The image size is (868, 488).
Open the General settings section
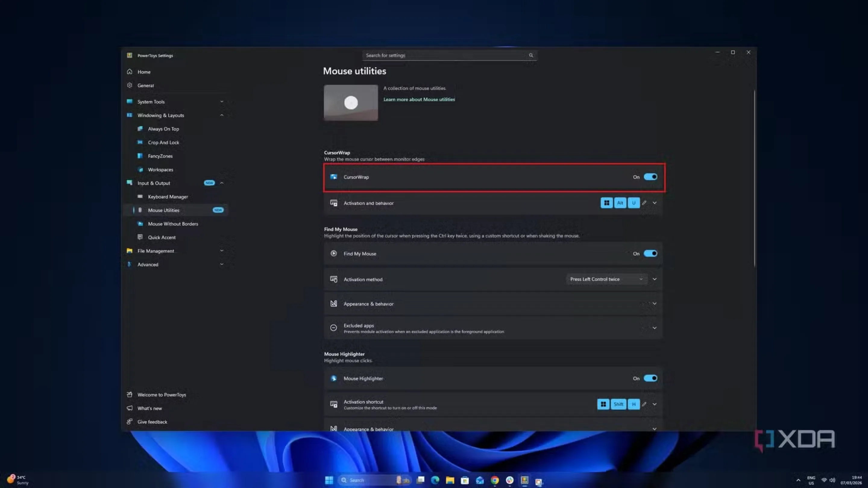click(x=146, y=85)
